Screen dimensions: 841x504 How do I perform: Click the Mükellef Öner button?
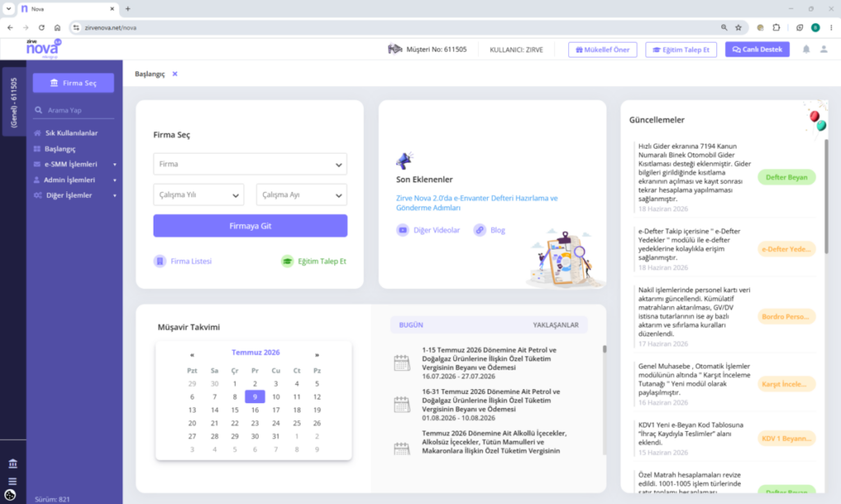pos(602,49)
